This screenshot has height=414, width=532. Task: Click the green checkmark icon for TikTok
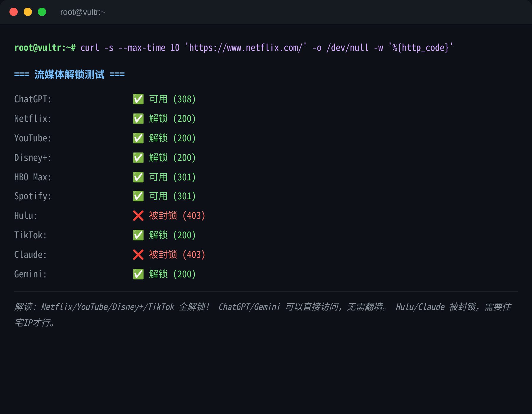tap(138, 235)
